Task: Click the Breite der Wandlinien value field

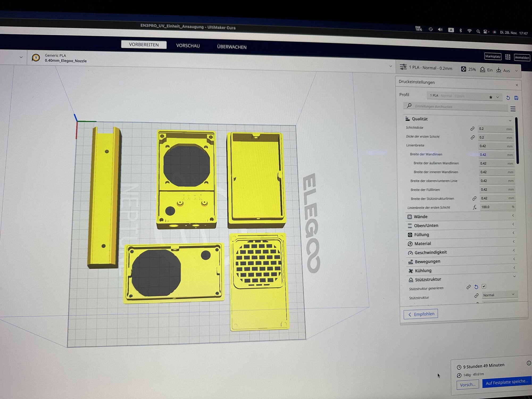Action: 496,155
